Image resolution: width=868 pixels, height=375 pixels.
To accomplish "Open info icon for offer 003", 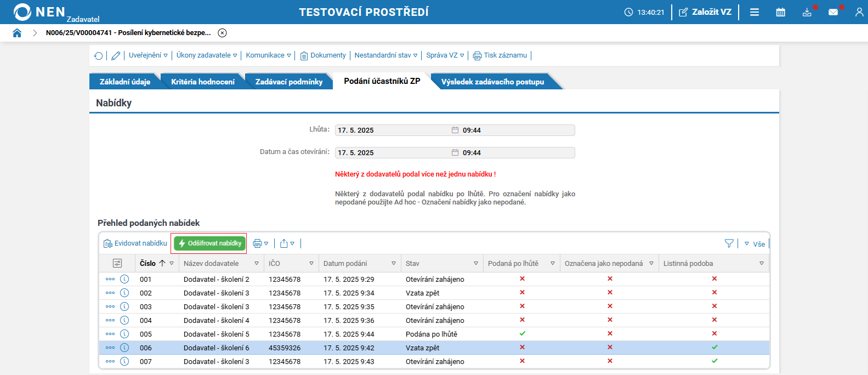I will [124, 306].
